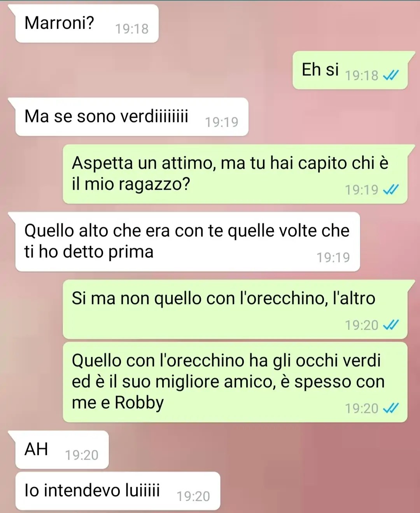Screen dimensions: 420x513
Task: Click the 19:19 timestamp on 'verdiiiiiiii' message
Action: [222, 122]
